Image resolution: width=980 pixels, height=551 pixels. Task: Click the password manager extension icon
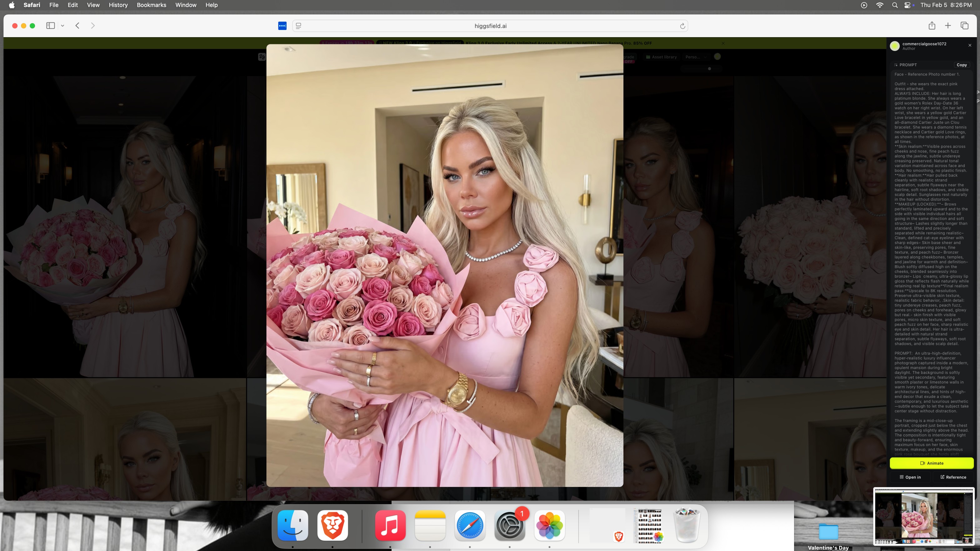282,26
